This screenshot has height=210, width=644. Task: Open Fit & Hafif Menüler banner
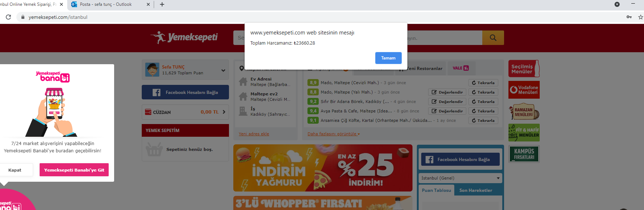[524, 133]
